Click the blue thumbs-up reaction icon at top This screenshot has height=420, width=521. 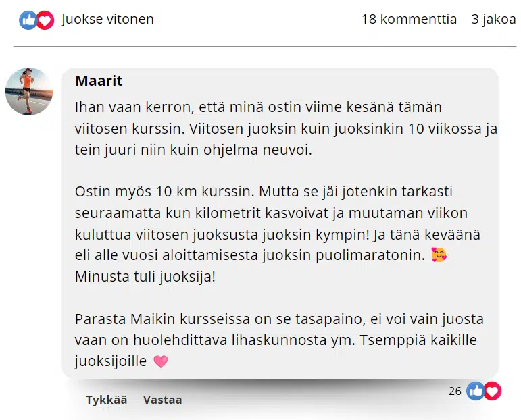click(28, 20)
